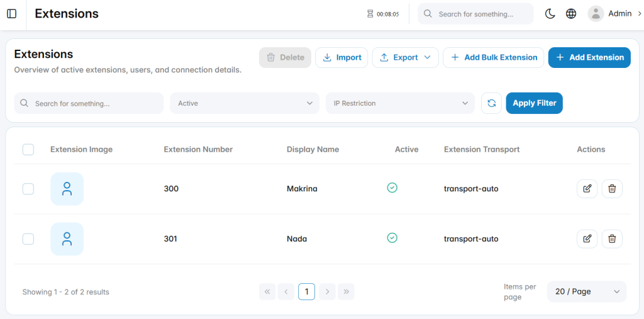Viewport: 644px width, 319px height.
Task: Select page 1 in pagination
Action: 307,292
